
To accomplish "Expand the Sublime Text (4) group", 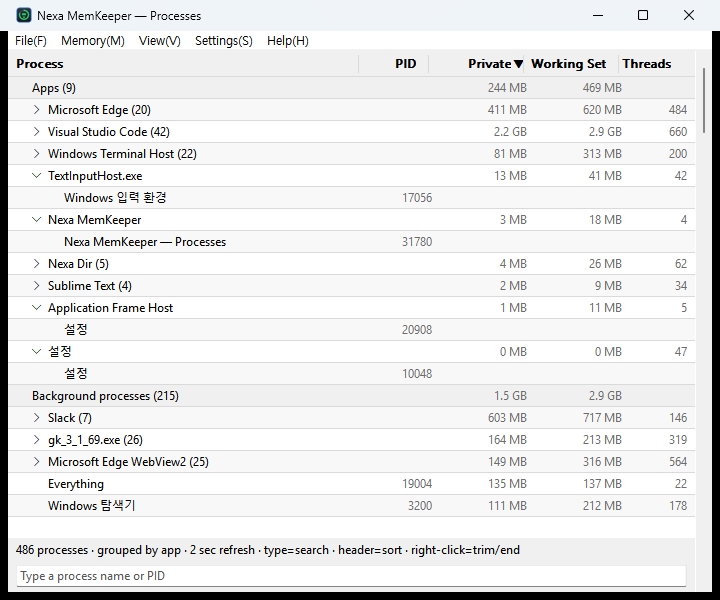I will pos(37,286).
